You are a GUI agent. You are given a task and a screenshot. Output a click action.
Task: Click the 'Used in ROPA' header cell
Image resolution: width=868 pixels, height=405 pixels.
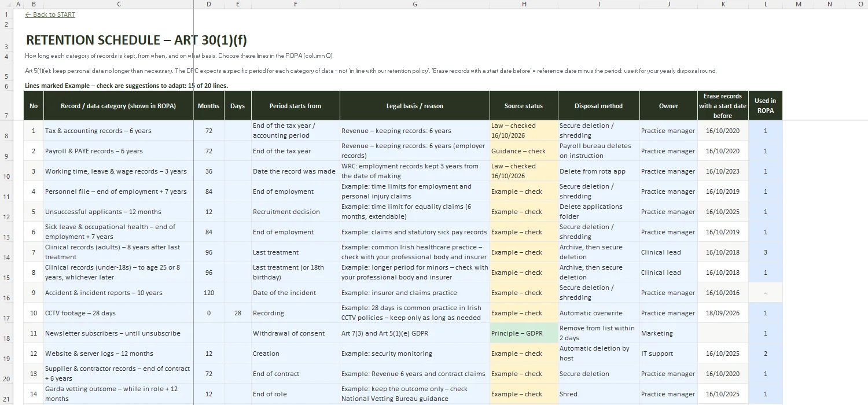point(765,106)
